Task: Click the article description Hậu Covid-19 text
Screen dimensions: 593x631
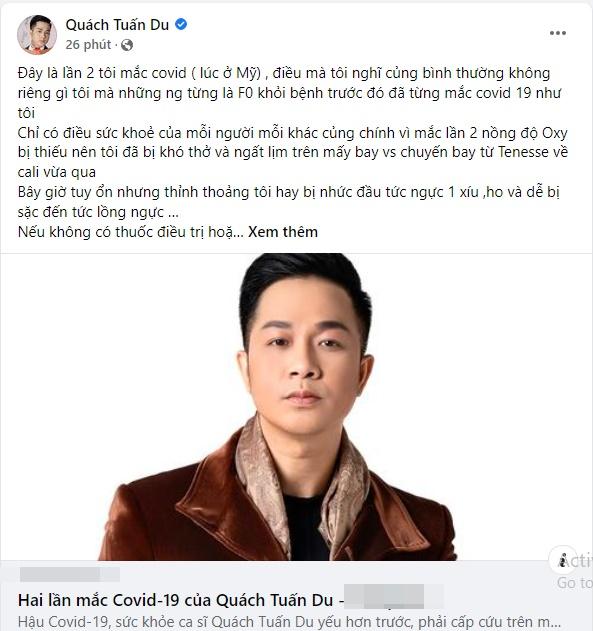Action: pos(289,622)
